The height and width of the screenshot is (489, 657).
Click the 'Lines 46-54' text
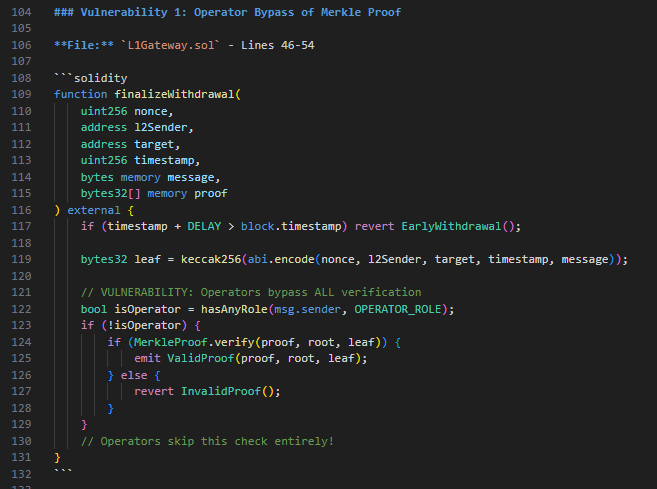point(277,45)
